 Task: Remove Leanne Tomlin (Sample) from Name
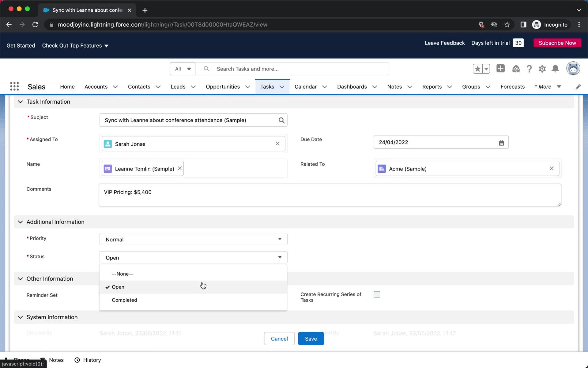(180, 168)
